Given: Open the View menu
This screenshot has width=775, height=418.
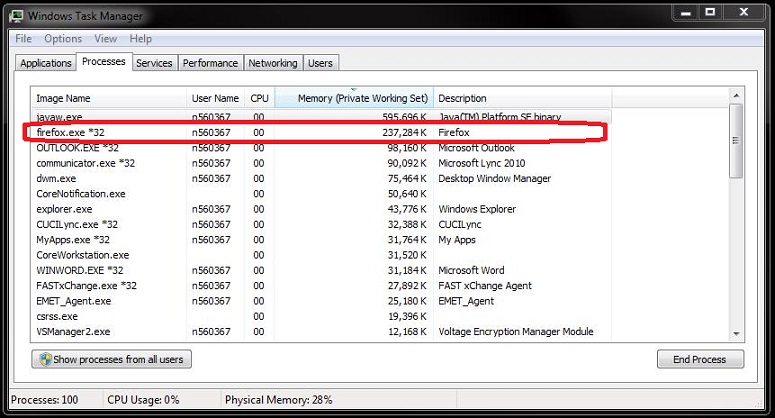Looking at the screenshot, I should (106, 39).
